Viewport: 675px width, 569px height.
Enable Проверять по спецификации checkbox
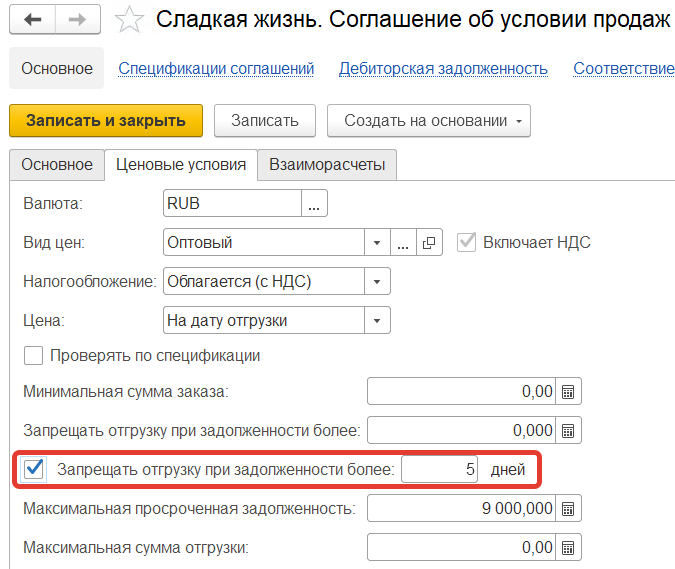click(x=33, y=355)
